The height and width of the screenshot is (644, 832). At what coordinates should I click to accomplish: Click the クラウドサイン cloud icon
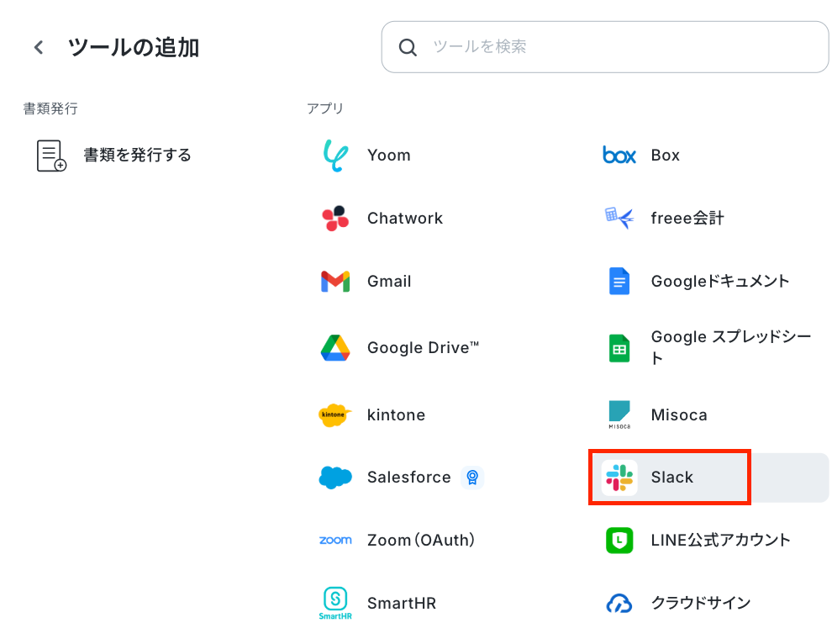[619, 603]
